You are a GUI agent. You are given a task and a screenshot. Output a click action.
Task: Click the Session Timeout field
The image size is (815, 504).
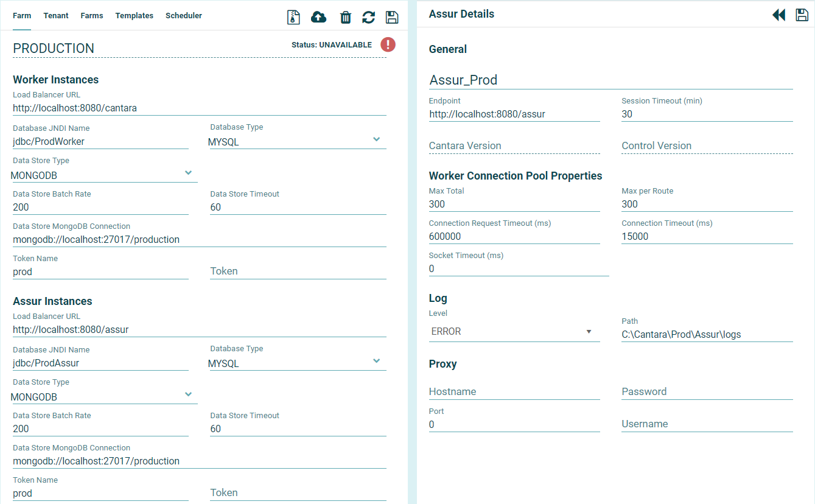click(x=707, y=114)
